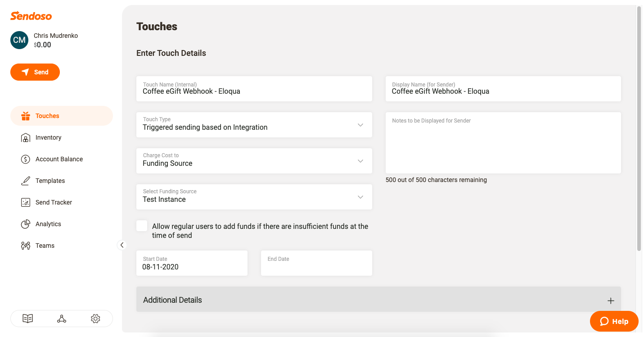Expand the Additional Details section
Viewport: 644px width, 337px height.
[610, 301]
